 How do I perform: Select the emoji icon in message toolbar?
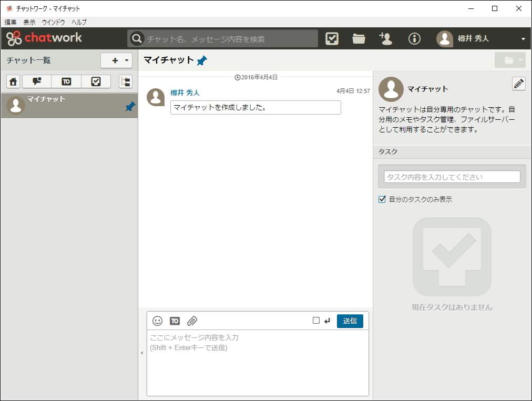pyautogui.click(x=157, y=321)
